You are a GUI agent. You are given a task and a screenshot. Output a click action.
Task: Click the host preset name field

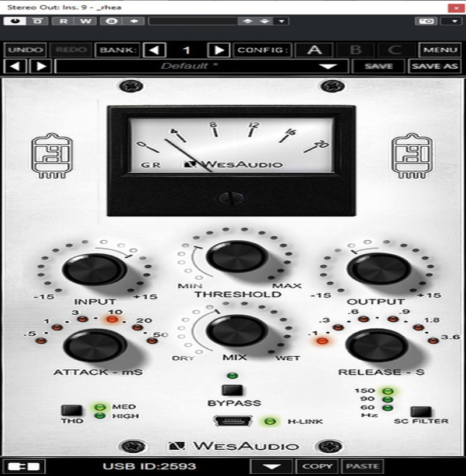(x=193, y=22)
